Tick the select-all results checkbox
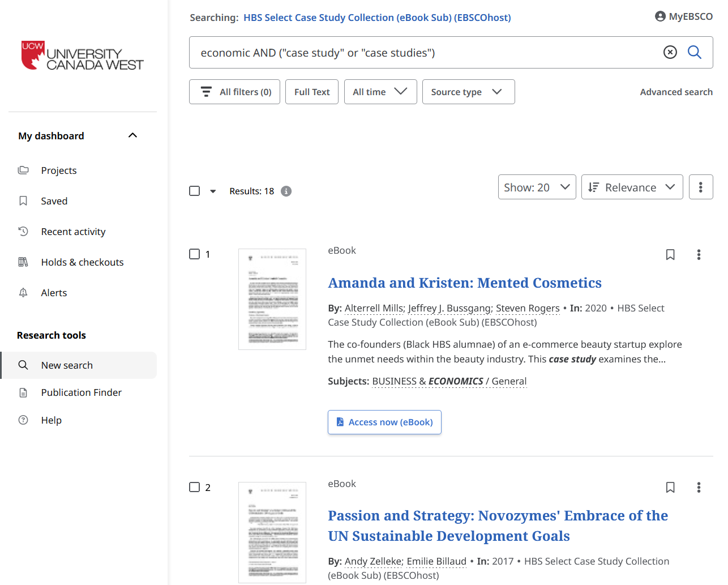Image resolution: width=728 pixels, height=585 pixels. click(x=195, y=191)
